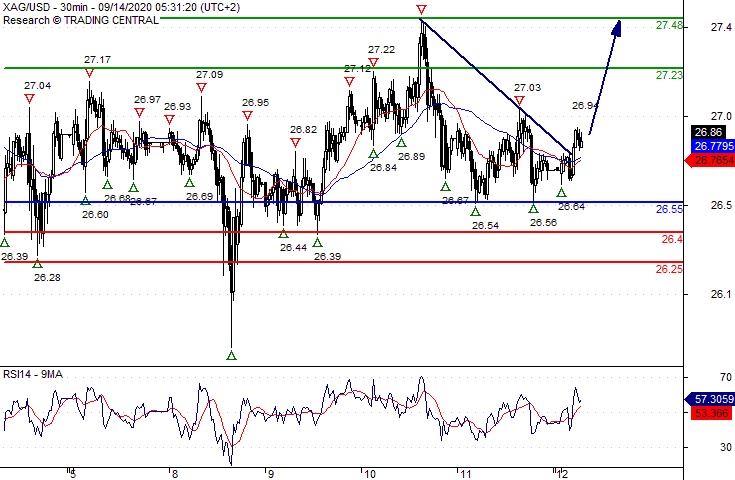Select the green triangle marker above 26.44
Screen dimensions: 735x480
(x=283, y=233)
